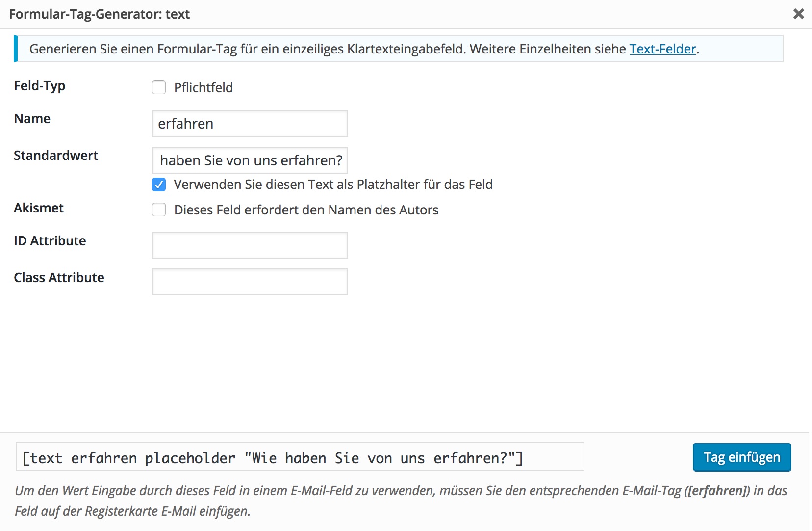Close the Formular-Tag-Generator dialog
The width and height of the screenshot is (812, 531).
point(798,14)
